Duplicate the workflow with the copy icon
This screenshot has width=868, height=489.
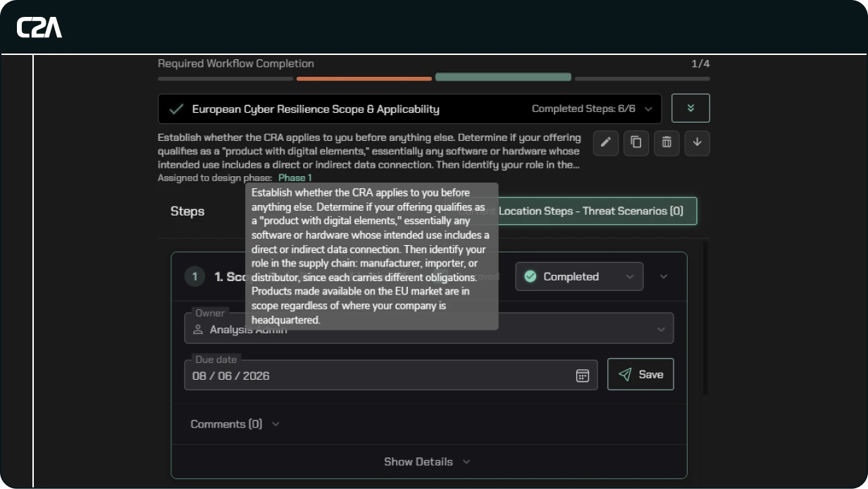click(635, 143)
